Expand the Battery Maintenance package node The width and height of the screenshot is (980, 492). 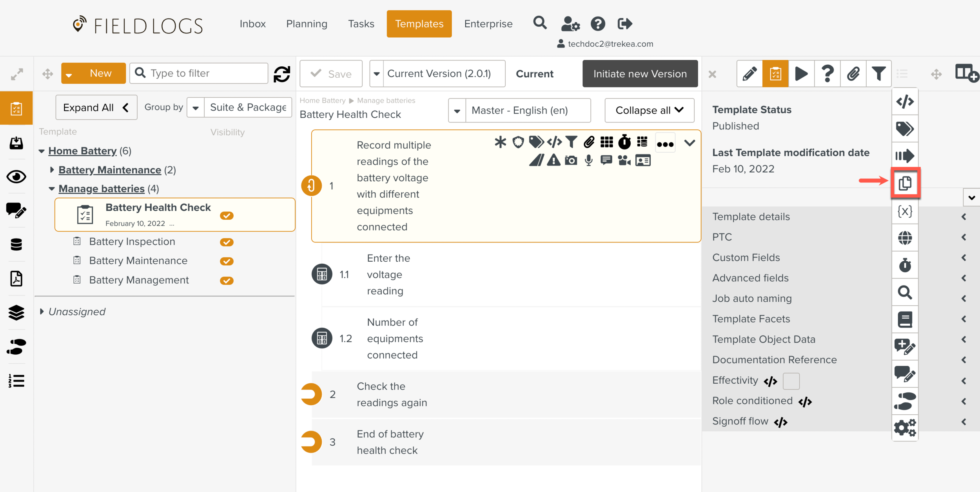tap(52, 170)
